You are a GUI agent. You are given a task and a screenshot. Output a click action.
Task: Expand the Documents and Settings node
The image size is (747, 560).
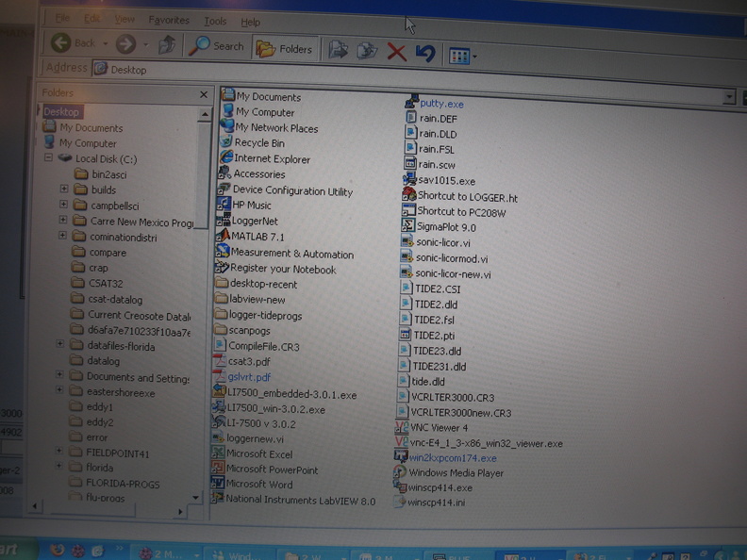tap(59, 374)
